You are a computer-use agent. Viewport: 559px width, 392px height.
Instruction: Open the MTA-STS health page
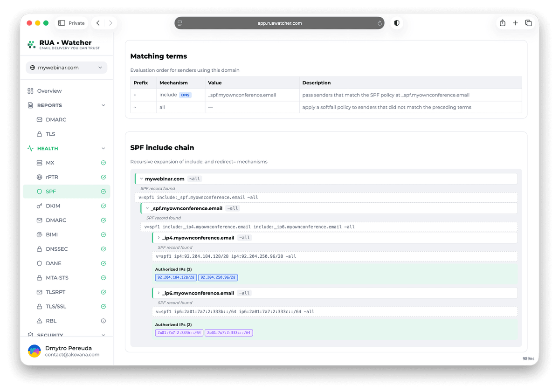pos(66,278)
